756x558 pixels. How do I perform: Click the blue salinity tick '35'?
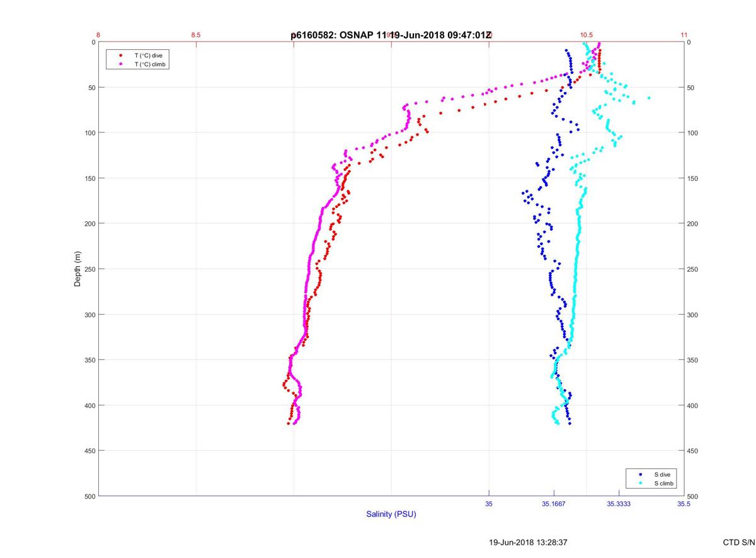click(489, 504)
